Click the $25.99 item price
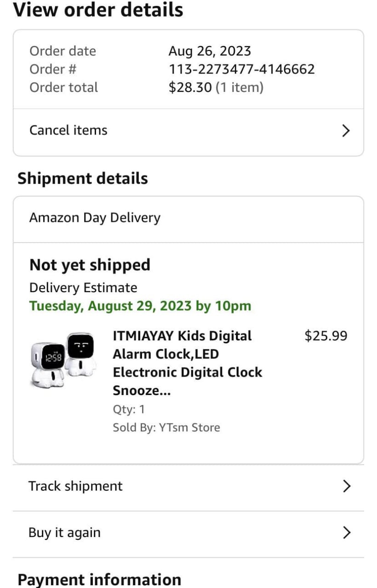Screen dimensions: 377x588 [326, 336]
